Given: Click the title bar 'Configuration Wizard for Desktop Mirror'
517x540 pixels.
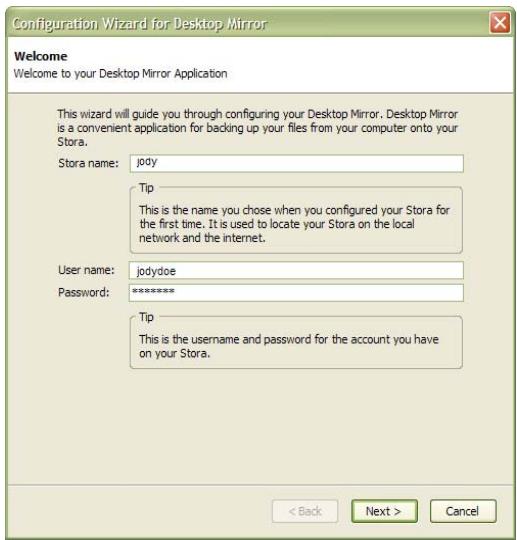Looking at the screenshot, I should (139, 24).
